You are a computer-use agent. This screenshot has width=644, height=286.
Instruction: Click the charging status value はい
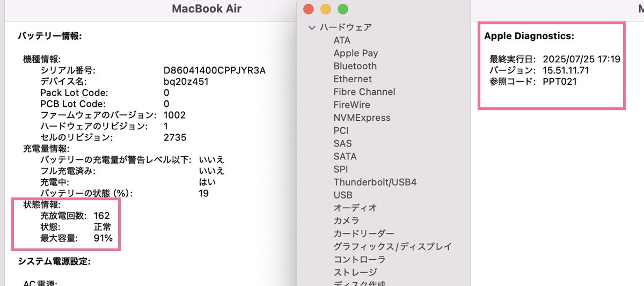tap(206, 182)
